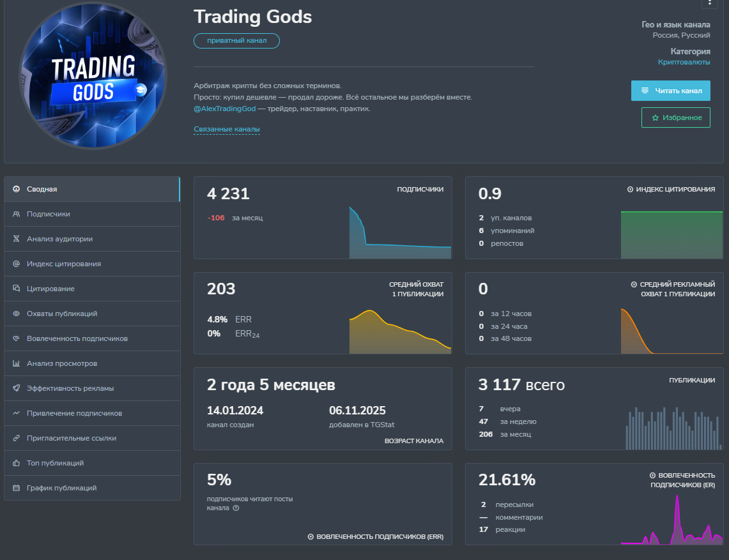Click the Криптовалюты category link
Viewport: 729px width, 560px height.
(684, 63)
